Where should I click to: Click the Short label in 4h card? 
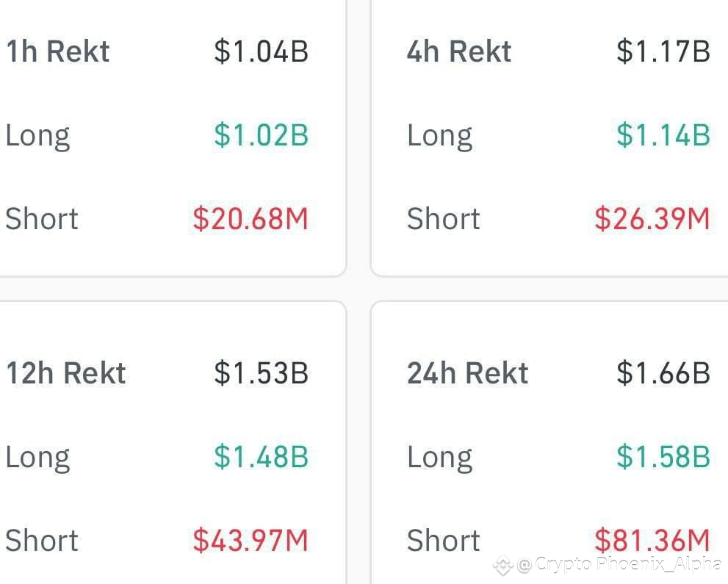[x=444, y=219]
